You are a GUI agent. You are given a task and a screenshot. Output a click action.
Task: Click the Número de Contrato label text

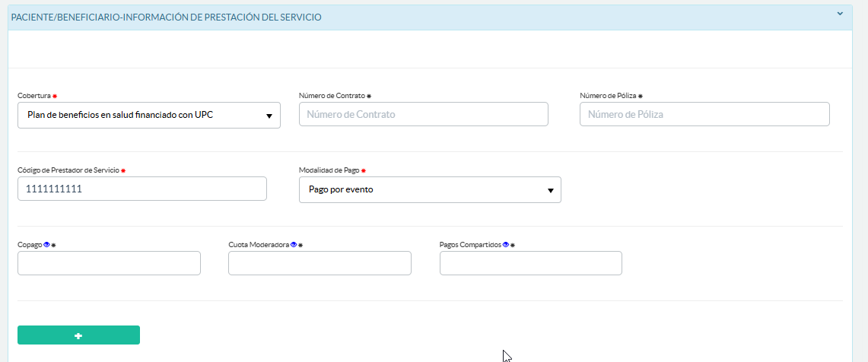[332, 96]
